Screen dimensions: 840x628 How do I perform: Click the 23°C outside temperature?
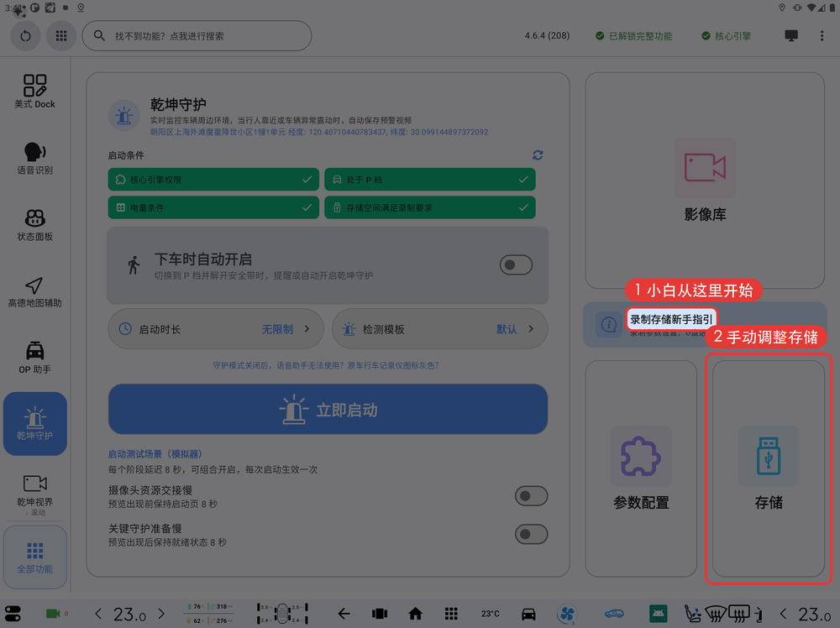491,614
